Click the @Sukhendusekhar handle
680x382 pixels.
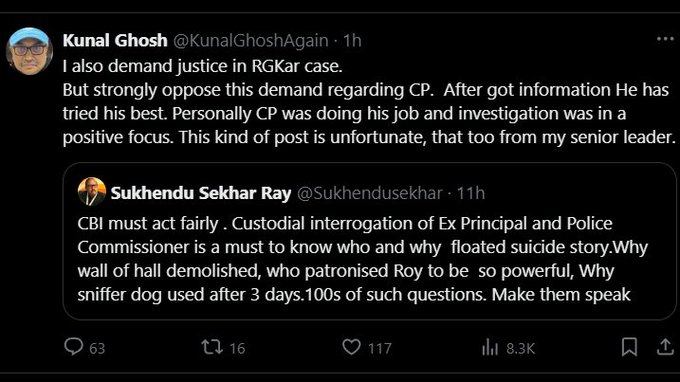tap(369, 193)
